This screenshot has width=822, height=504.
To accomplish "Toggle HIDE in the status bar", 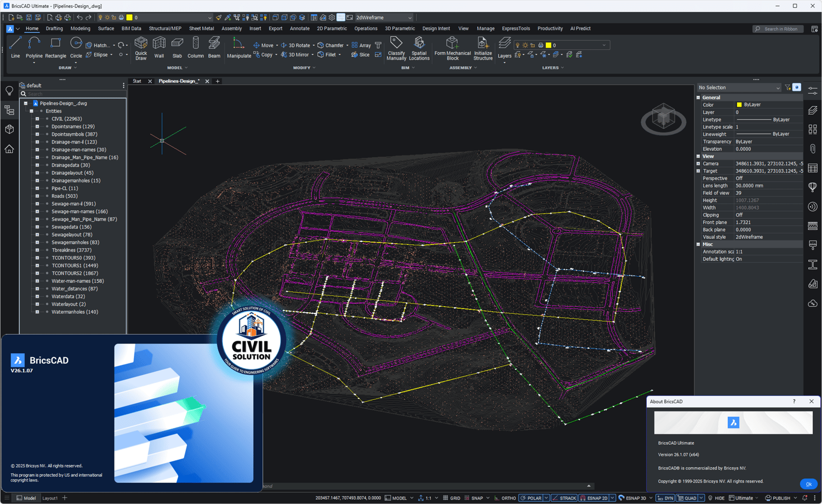I will tap(716, 498).
